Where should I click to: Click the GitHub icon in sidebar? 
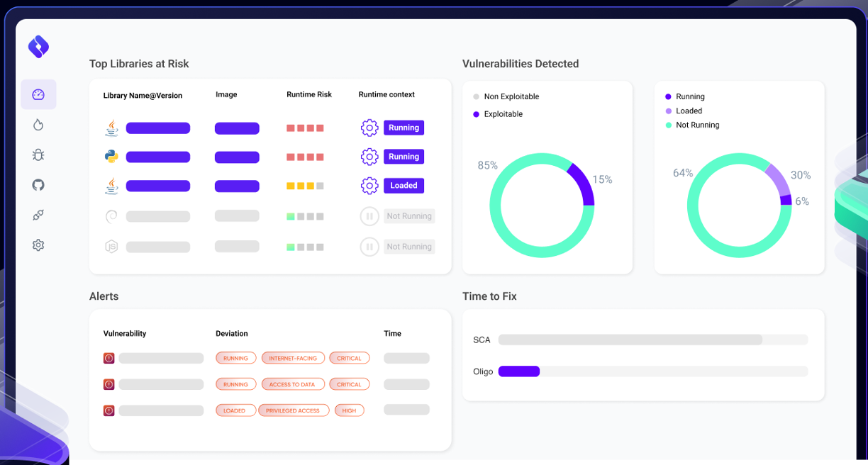[38, 185]
